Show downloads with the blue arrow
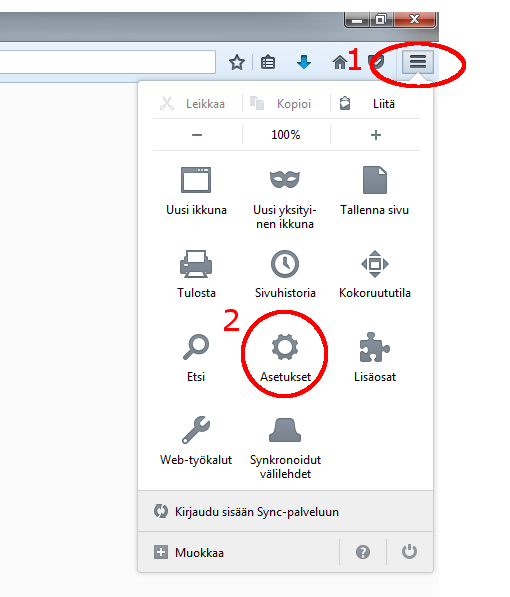The width and height of the screenshot is (510, 597). click(x=304, y=62)
